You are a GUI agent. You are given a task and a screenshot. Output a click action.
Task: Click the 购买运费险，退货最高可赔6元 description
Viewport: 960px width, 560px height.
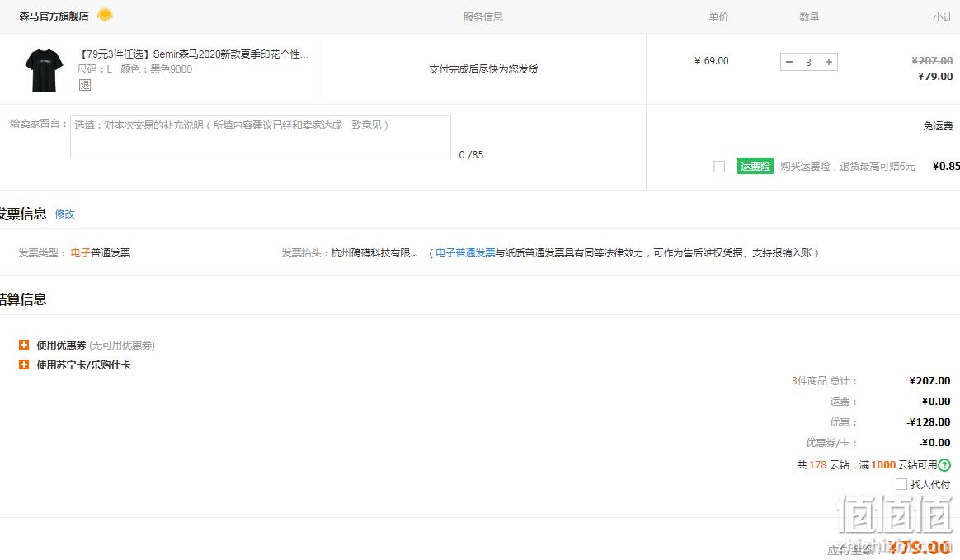pos(847,167)
